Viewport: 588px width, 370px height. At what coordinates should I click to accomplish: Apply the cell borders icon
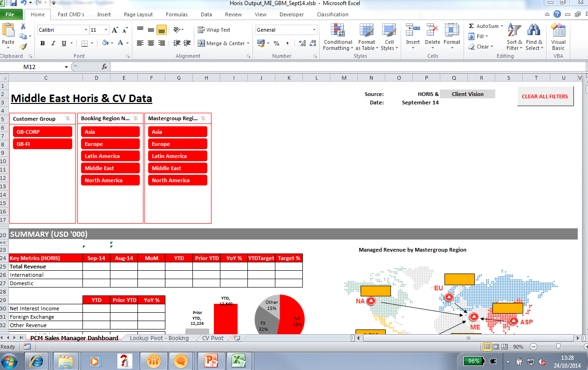click(84, 43)
